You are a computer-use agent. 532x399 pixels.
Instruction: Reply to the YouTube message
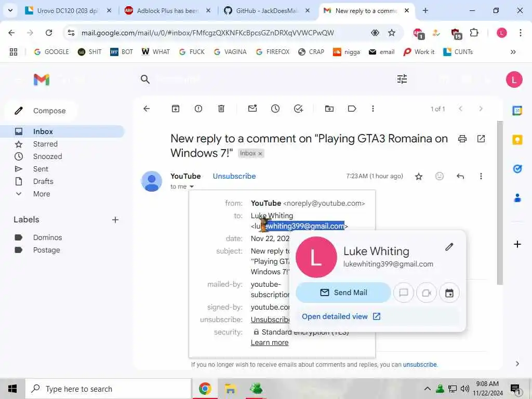460,176
